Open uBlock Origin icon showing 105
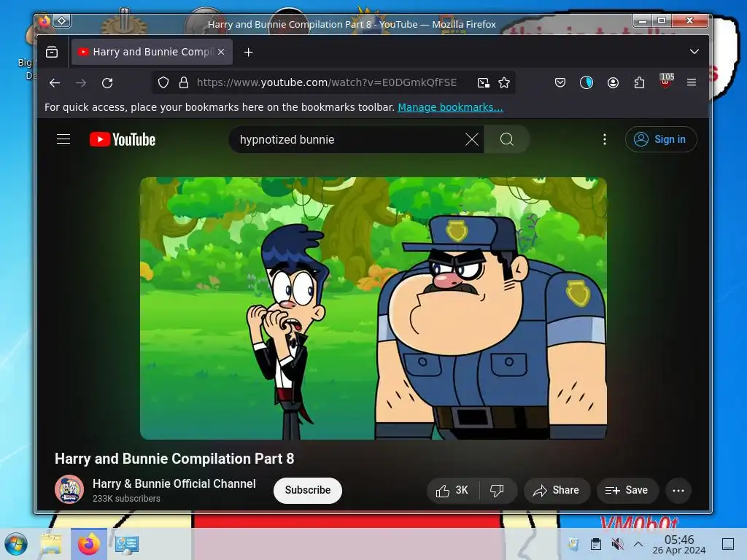Image resolution: width=747 pixels, height=560 pixels. click(666, 82)
